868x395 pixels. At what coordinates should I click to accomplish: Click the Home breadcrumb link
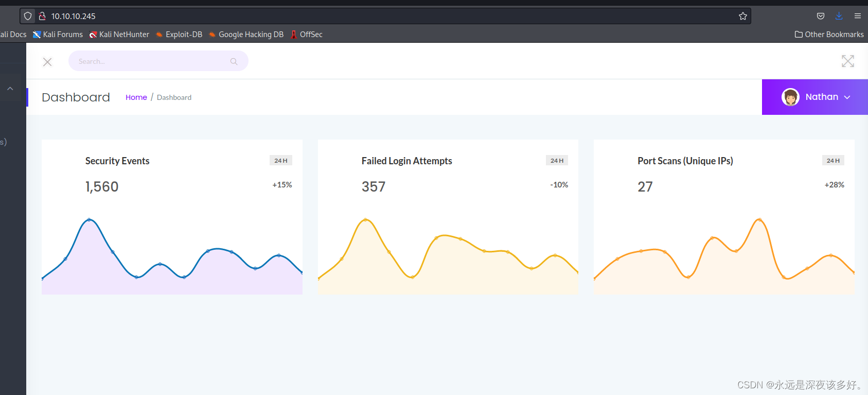(x=136, y=97)
